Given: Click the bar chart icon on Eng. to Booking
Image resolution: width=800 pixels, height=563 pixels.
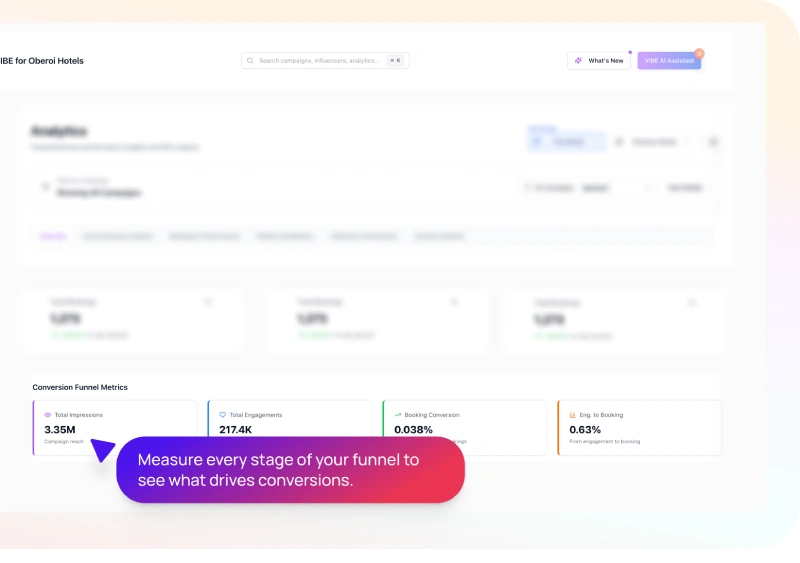Looking at the screenshot, I should pos(572,415).
